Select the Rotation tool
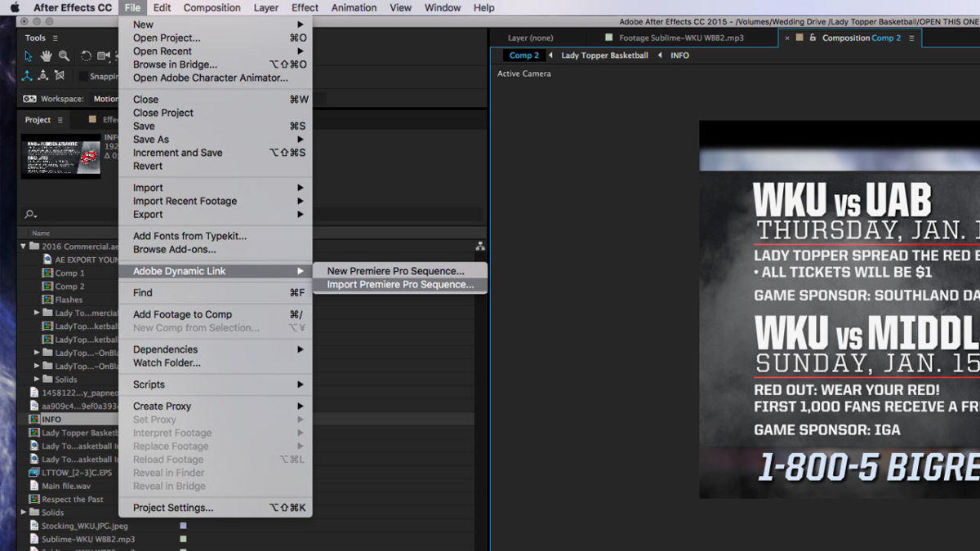Screen dimensions: 980x551 [86, 56]
